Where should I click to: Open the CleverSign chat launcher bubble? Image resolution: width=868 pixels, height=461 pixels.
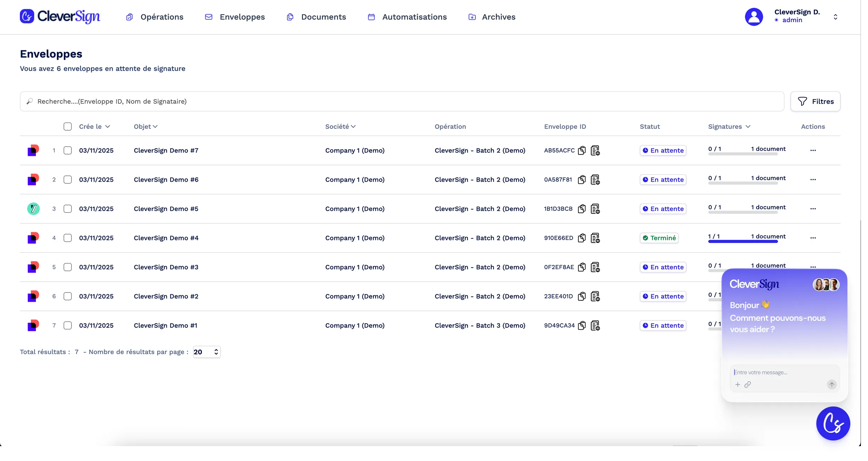(833, 423)
